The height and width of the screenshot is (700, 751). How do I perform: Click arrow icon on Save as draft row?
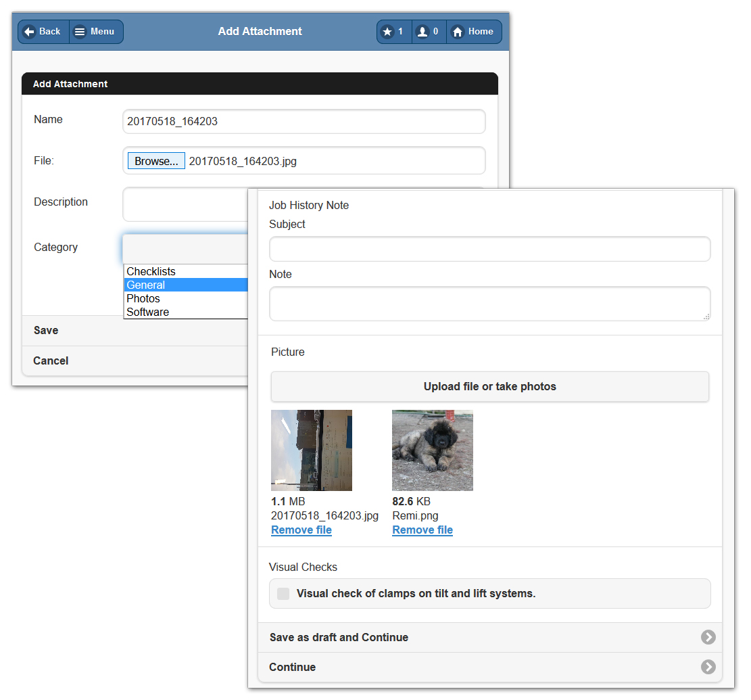[708, 637]
